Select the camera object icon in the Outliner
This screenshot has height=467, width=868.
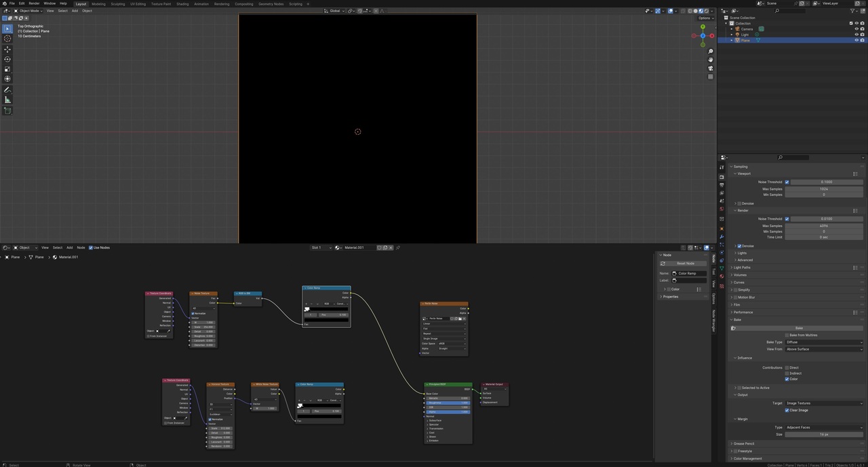point(738,29)
